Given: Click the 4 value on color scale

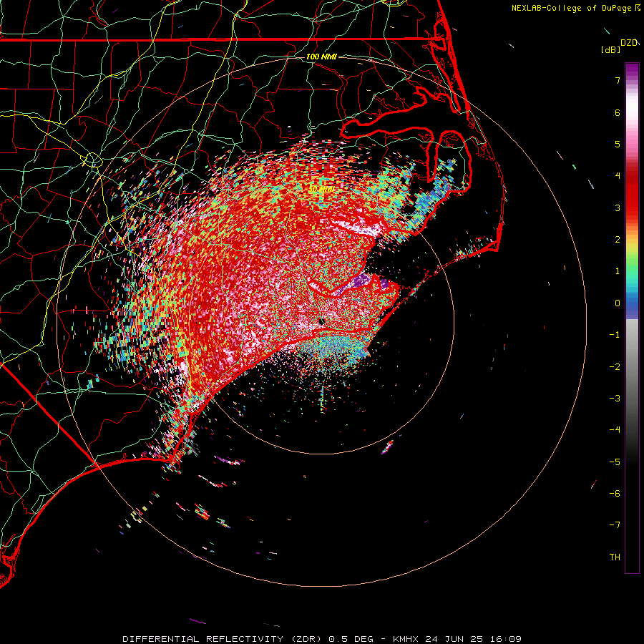Looking at the screenshot, I should [x=618, y=176].
